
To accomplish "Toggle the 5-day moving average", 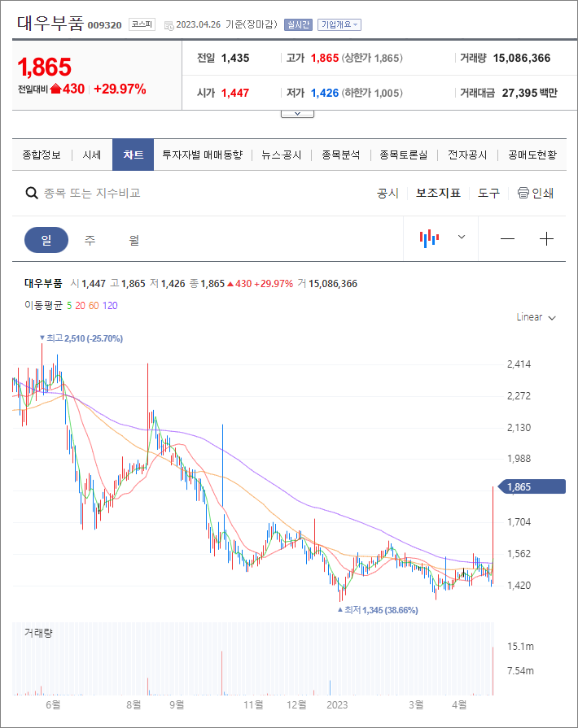I will [69, 306].
